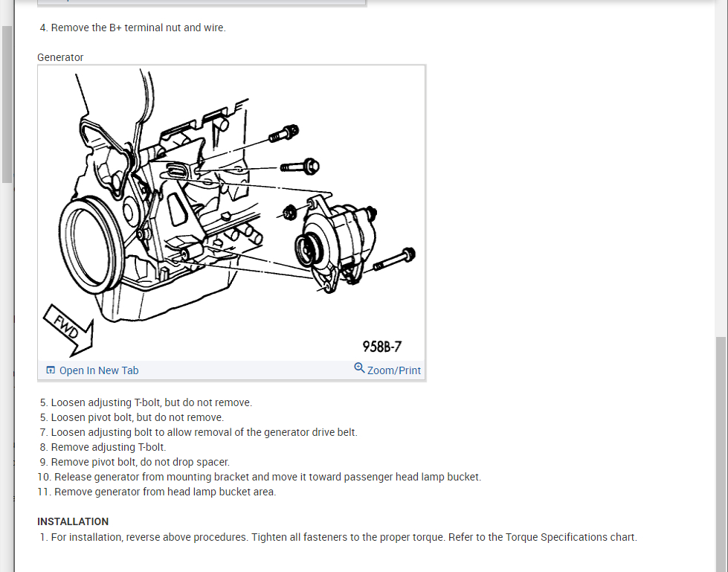
Task: Click the left panel scrollbar thumb
Action: (7, 104)
